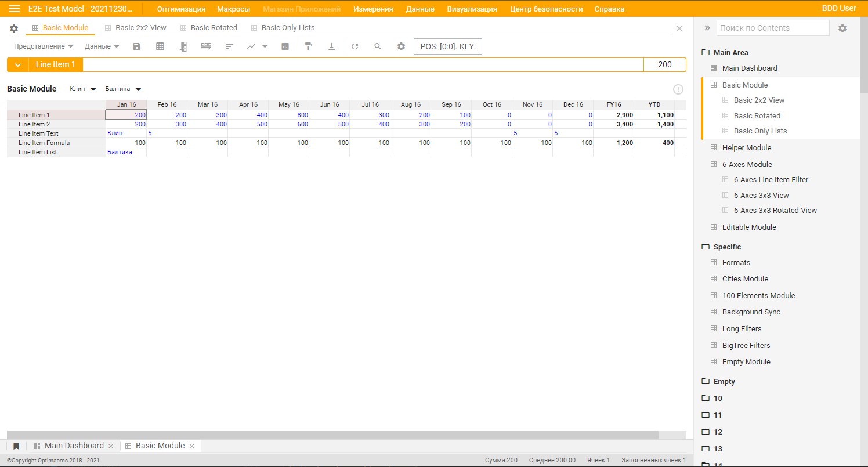The image size is (868, 467).
Task: Click the refresh icon in the toolbar
Action: (x=355, y=46)
